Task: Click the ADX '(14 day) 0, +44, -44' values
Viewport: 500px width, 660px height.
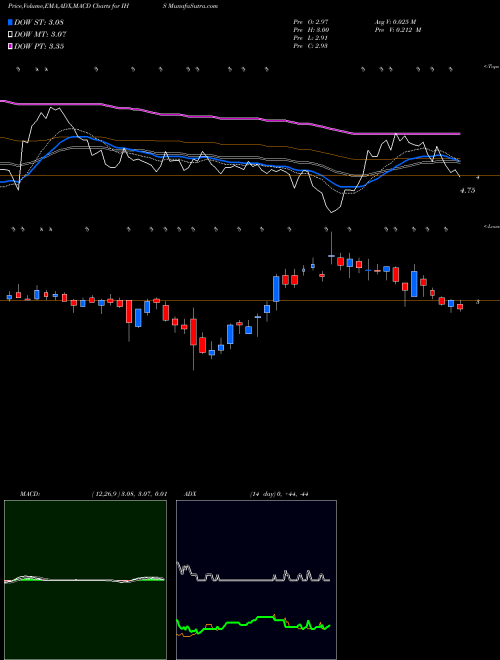Action: (279, 494)
